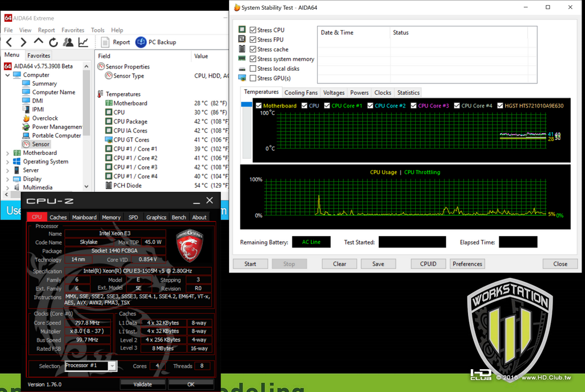Click the blue graph page selector bar

247,105
